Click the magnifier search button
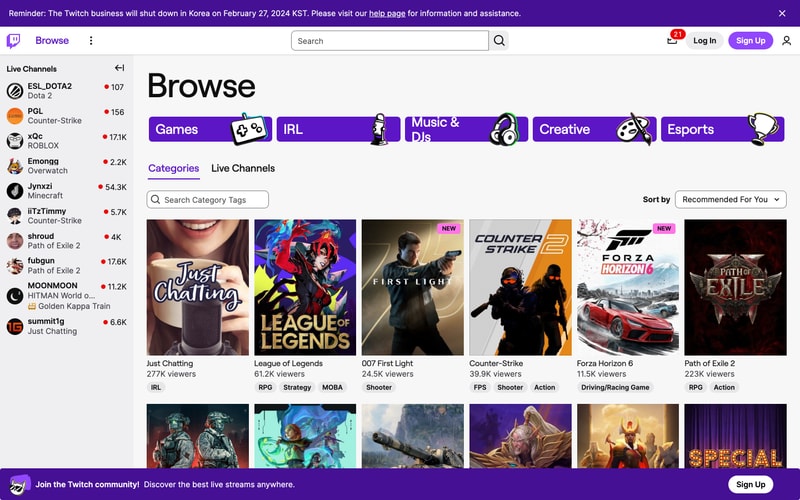The height and width of the screenshot is (500, 800). tap(499, 41)
